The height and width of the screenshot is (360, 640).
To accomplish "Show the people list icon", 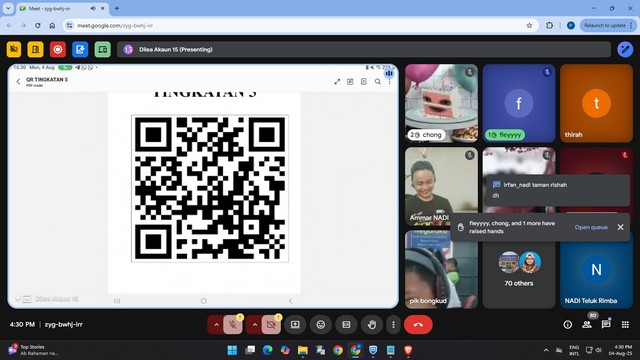I will click(x=587, y=324).
